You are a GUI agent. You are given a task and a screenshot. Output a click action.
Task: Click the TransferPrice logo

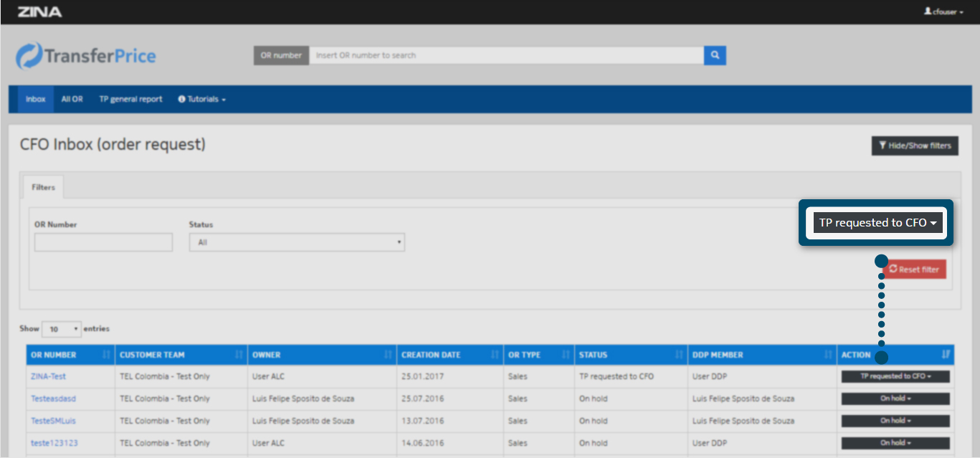(86, 56)
